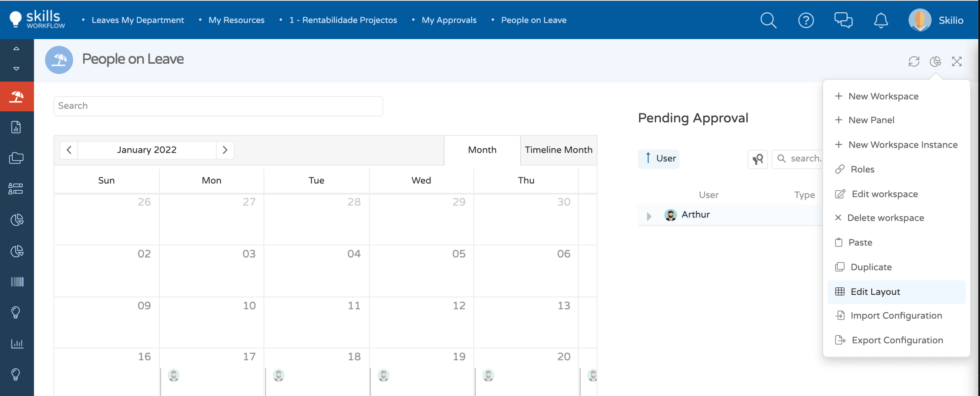Screen dimensions: 980x396
Task: Open the chat messages icon
Action: point(843,20)
